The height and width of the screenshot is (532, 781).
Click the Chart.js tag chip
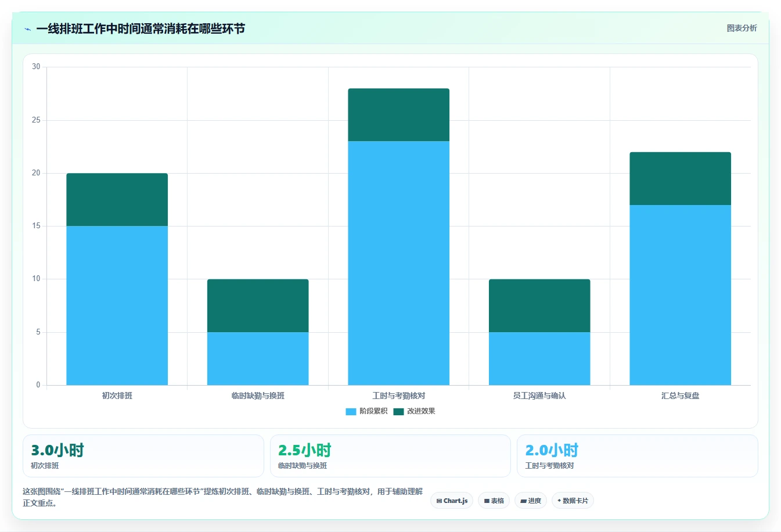tap(452, 501)
